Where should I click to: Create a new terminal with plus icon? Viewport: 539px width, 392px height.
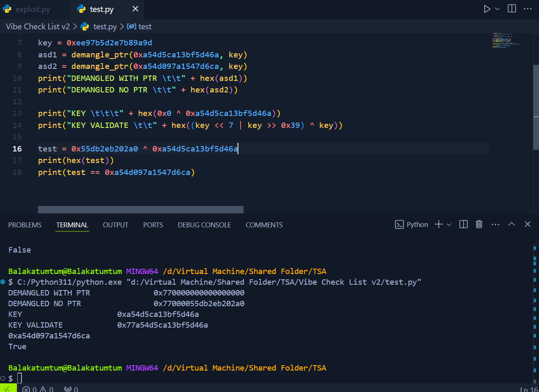[x=439, y=224]
